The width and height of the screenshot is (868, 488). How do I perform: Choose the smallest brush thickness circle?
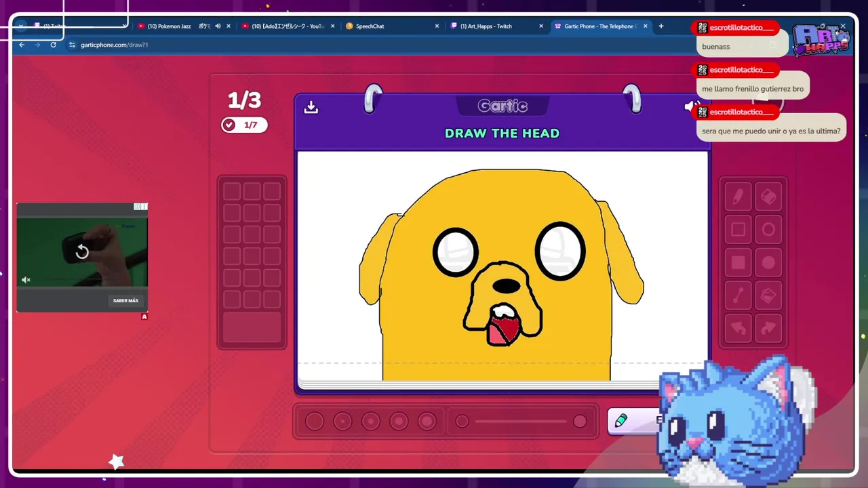pyautogui.click(x=315, y=422)
